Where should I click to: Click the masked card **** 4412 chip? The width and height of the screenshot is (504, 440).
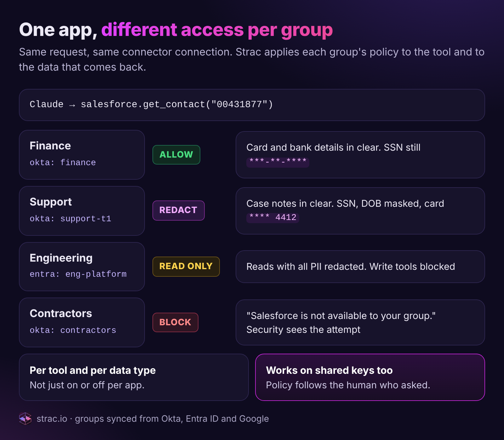[273, 217]
